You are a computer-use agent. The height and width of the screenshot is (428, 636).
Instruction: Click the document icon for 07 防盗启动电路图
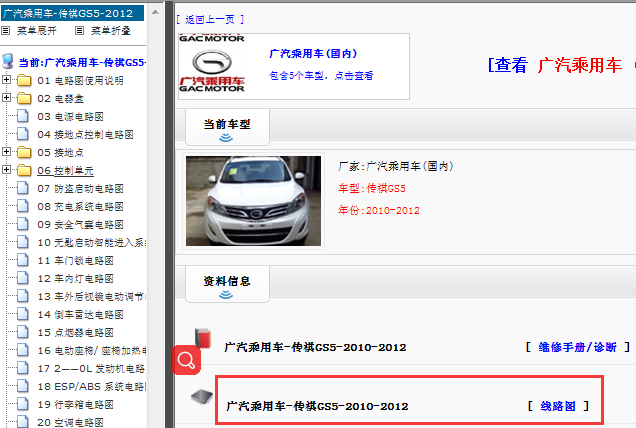pos(23,188)
